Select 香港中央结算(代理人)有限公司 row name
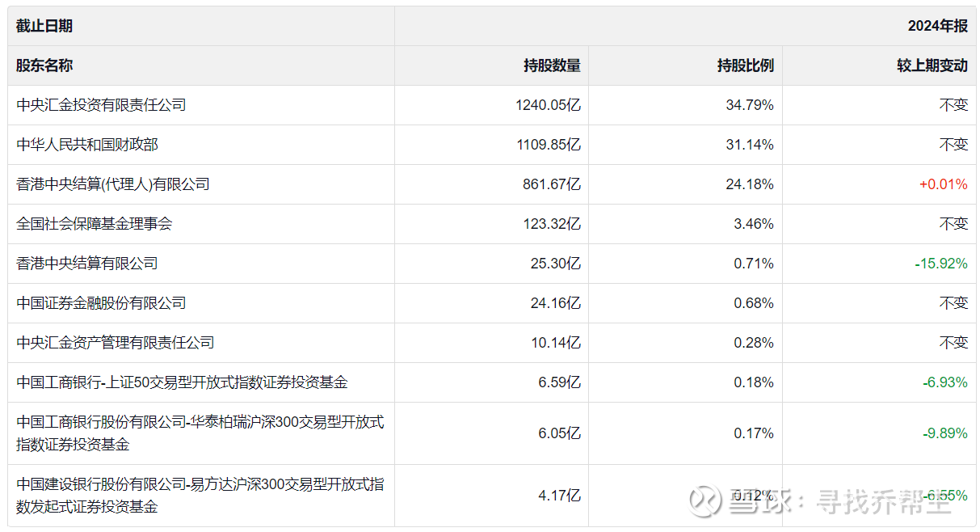The image size is (980, 532). click(x=113, y=184)
